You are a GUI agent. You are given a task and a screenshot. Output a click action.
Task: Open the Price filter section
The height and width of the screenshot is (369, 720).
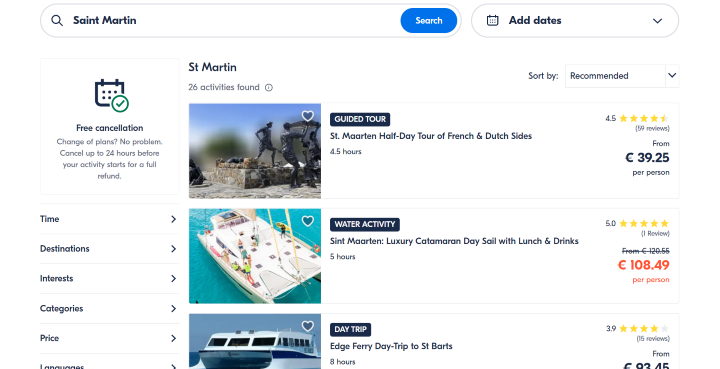109,338
